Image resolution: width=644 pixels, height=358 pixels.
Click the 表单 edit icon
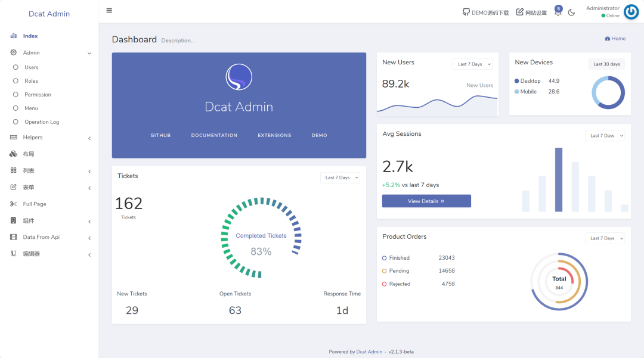pyautogui.click(x=14, y=187)
